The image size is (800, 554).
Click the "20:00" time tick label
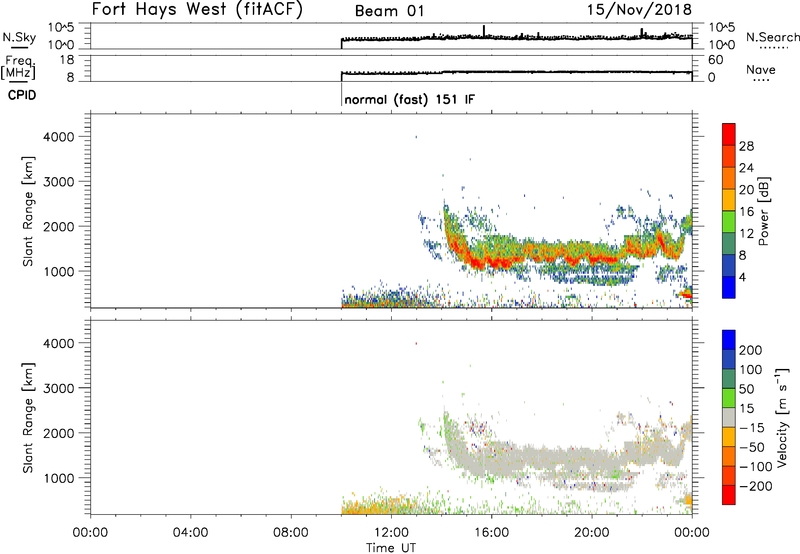tap(592, 533)
